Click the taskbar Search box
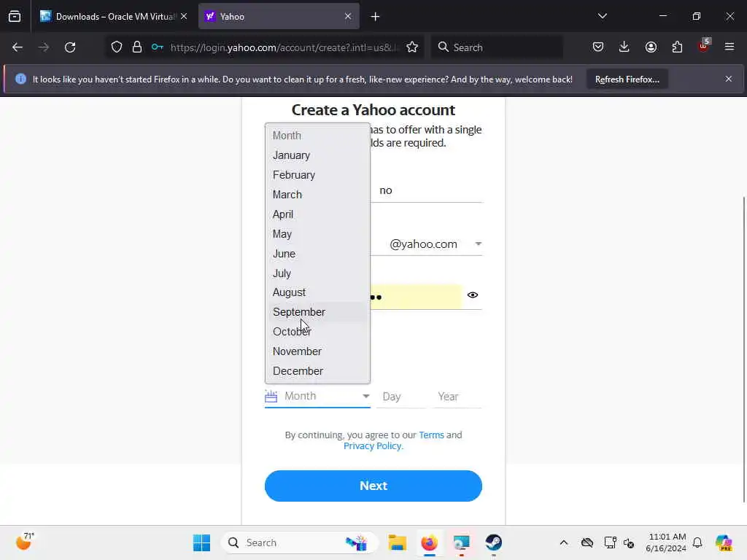The width and height of the screenshot is (747, 560). pos(299,542)
